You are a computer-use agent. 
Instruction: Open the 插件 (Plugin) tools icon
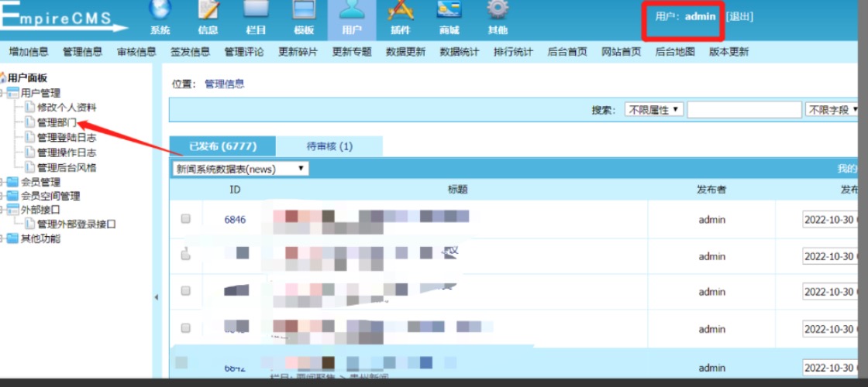tap(401, 9)
